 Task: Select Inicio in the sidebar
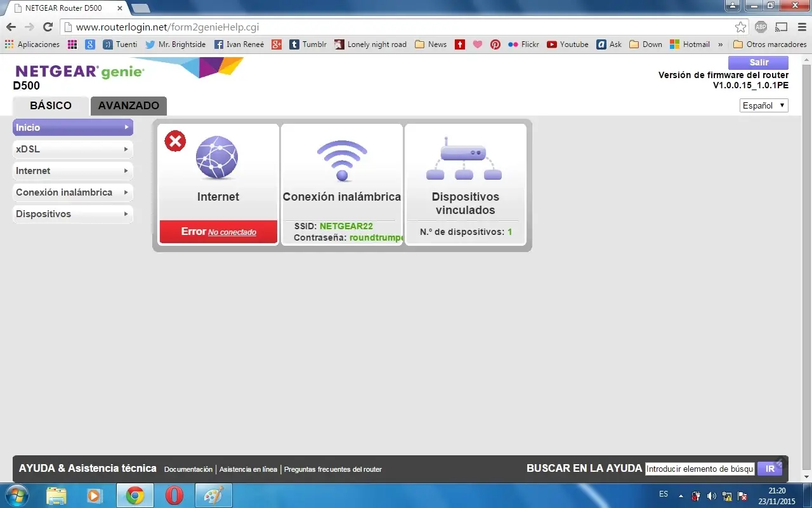click(73, 128)
